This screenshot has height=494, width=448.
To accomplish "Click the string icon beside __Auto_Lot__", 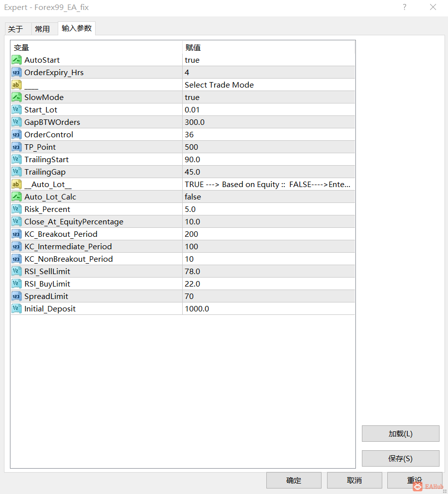I will click(x=16, y=184).
